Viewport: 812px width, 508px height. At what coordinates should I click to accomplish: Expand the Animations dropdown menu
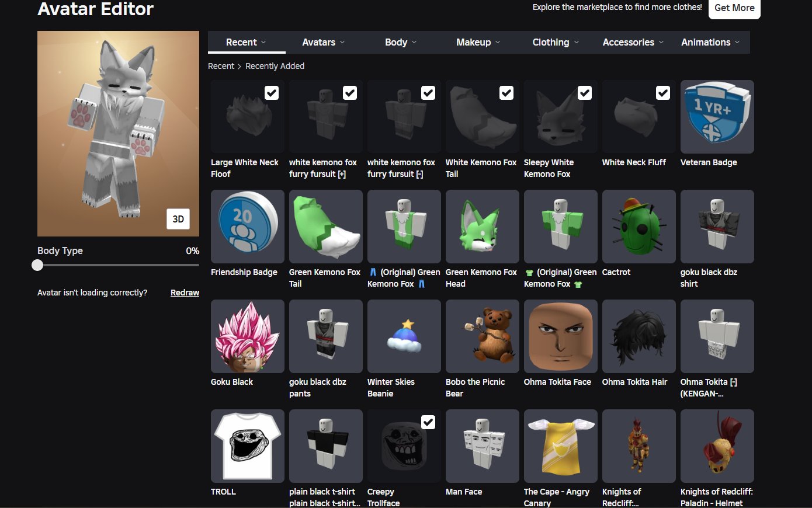pos(710,42)
